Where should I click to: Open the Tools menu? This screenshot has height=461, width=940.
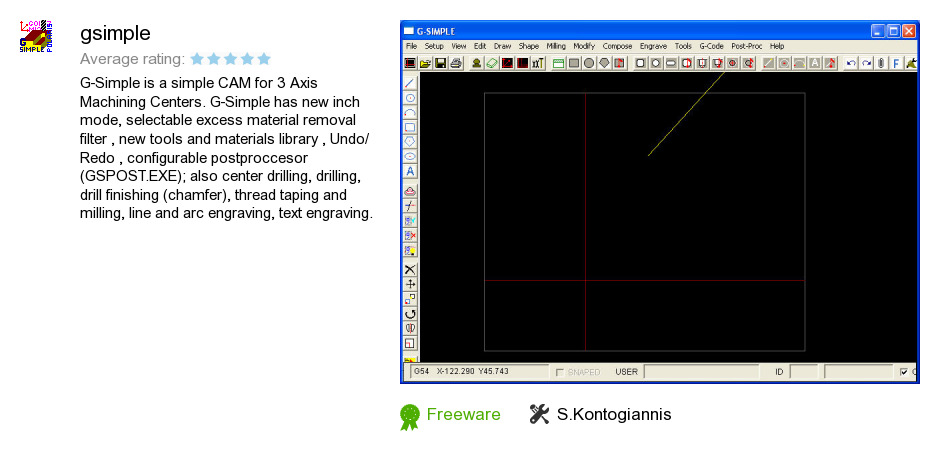click(x=683, y=46)
